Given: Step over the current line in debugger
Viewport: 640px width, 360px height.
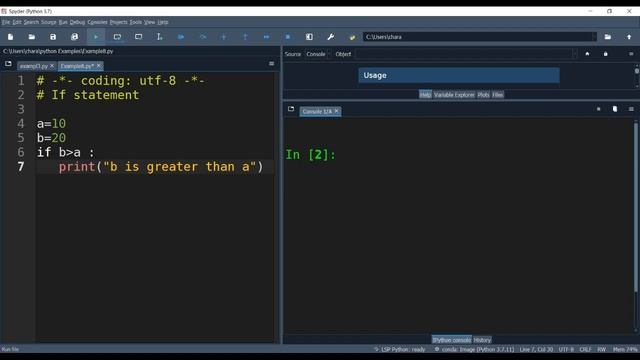Looking at the screenshot, I should (202, 37).
